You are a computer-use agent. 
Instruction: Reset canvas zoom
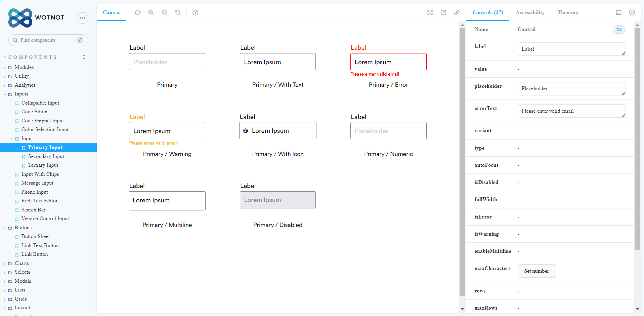coord(178,12)
